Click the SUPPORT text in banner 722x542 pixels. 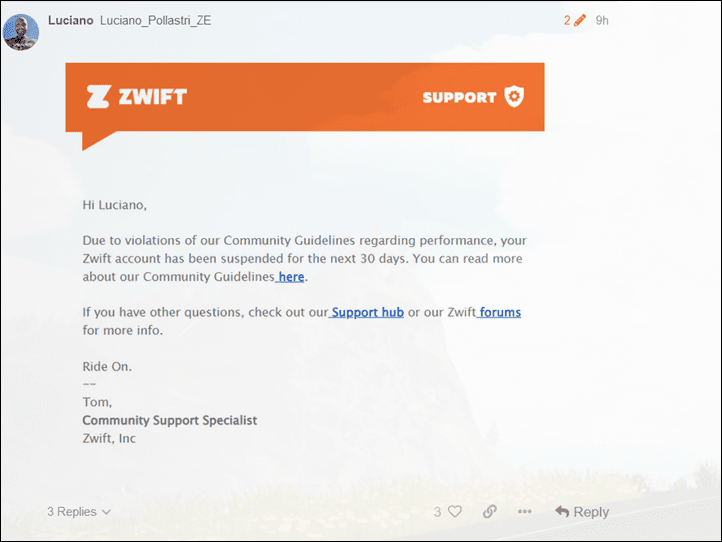tap(460, 97)
